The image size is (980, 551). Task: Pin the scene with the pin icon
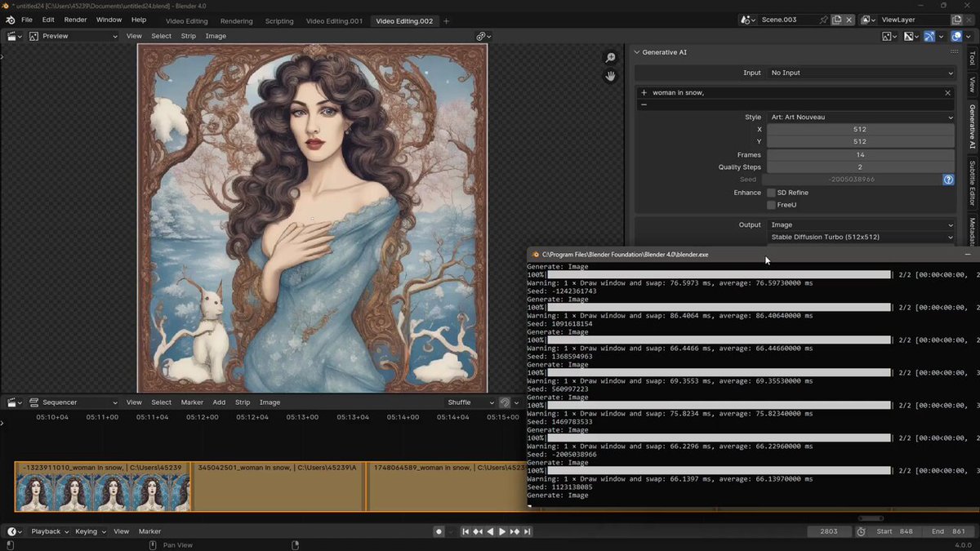tap(823, 20)
